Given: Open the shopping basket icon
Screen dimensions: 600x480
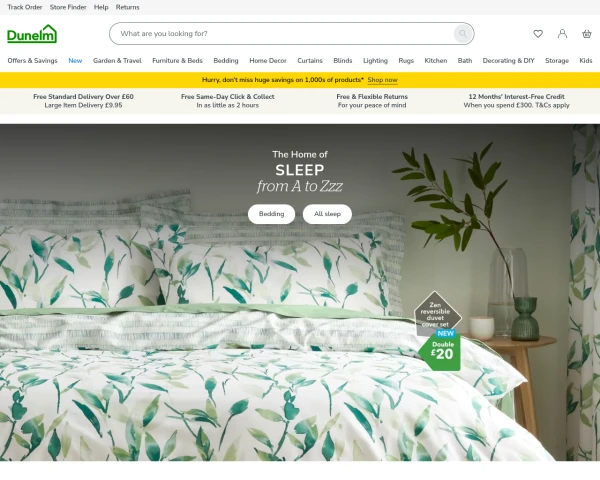Looking at the screenshot, I should 587,34.
